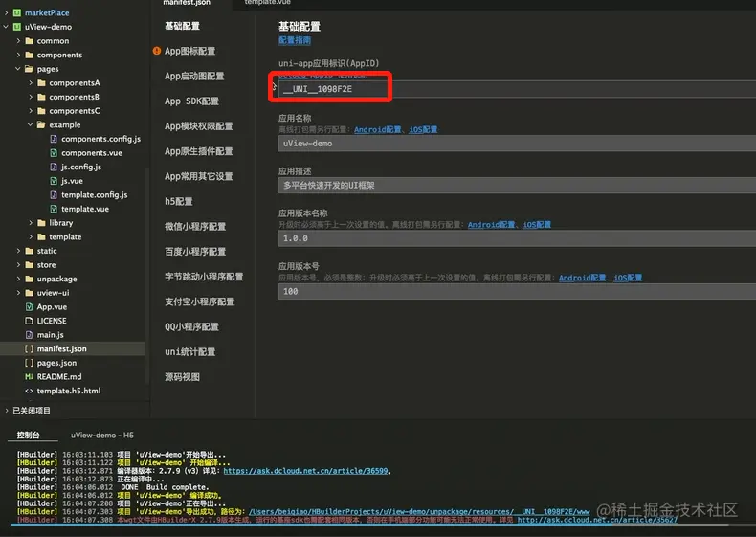Click the 应用版本号 field showing 100

pos(517,291)
